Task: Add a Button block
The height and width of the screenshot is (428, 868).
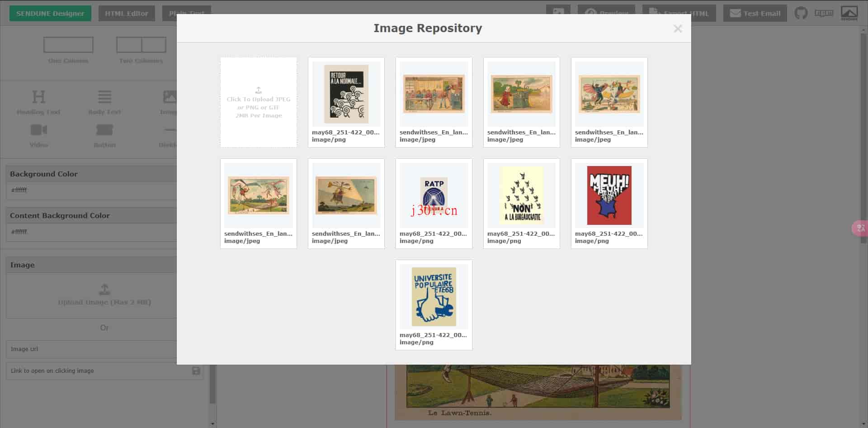Action: click(x=104, y=136)
